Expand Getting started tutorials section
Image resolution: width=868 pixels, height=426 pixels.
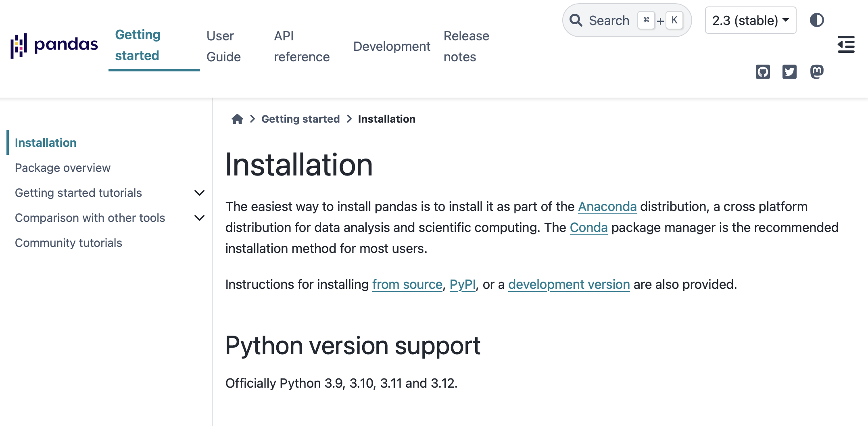pyautogui.click(x=199, y=193)
